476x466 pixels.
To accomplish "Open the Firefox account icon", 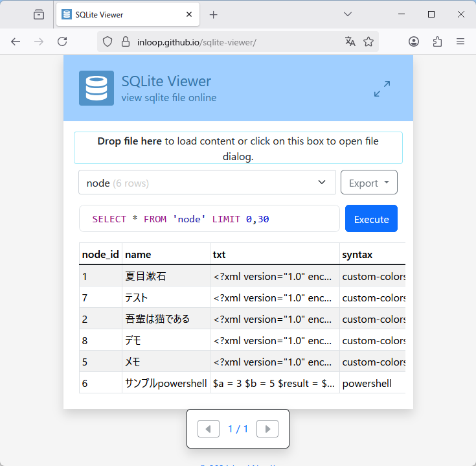I will pos(413,41).
